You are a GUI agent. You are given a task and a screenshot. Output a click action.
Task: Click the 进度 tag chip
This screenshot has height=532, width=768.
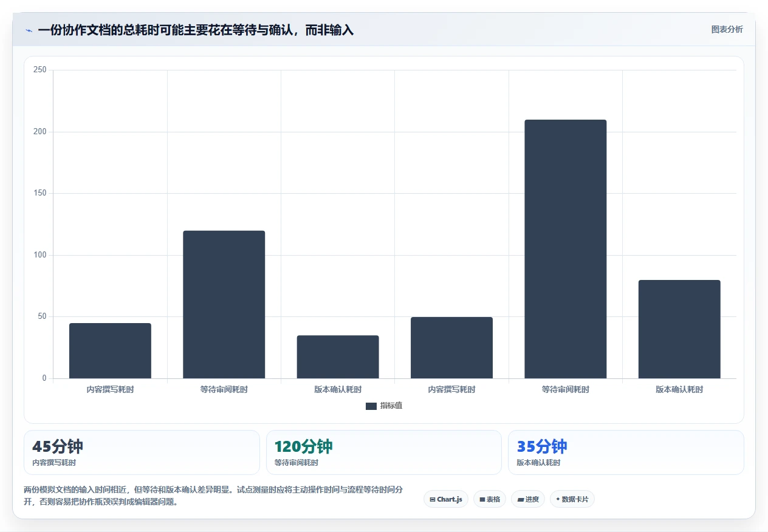(528, 499)
